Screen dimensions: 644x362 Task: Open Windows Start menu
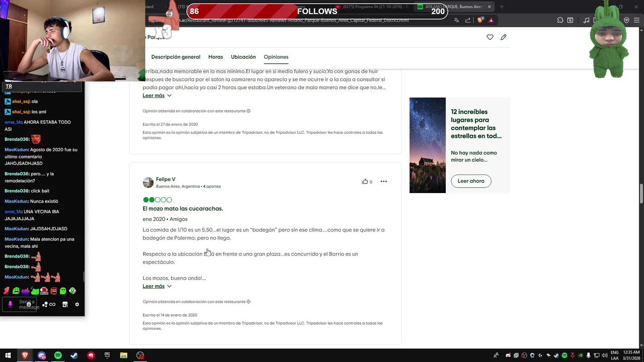coord(8,355)
